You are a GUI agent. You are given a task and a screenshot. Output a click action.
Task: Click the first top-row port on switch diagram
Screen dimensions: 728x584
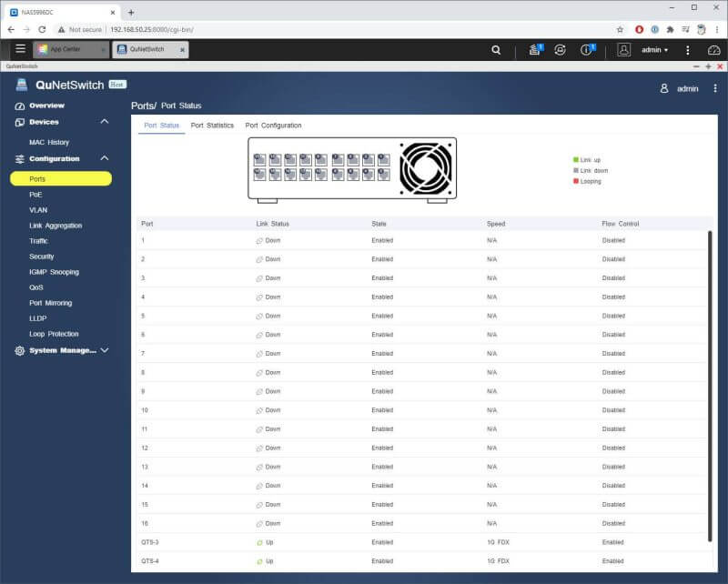click(x=259, y=160)
